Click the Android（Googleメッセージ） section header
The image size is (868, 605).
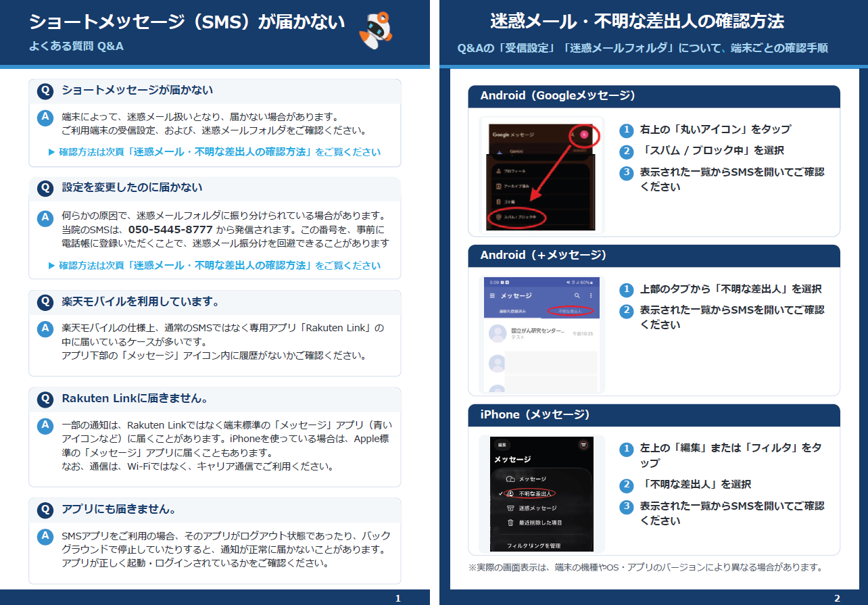click(654, 96)
